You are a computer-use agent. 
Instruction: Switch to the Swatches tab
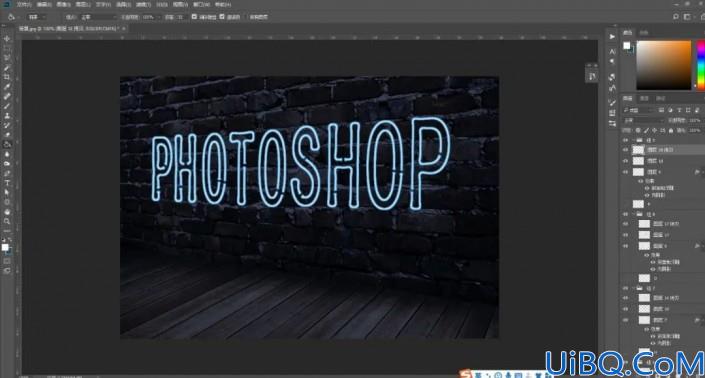644,33
